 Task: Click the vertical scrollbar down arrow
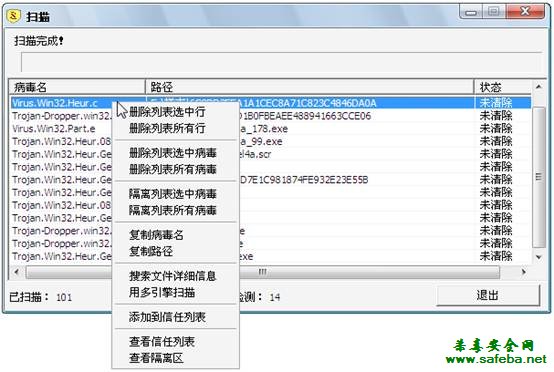pyautogui.click(x=538, y=257)
